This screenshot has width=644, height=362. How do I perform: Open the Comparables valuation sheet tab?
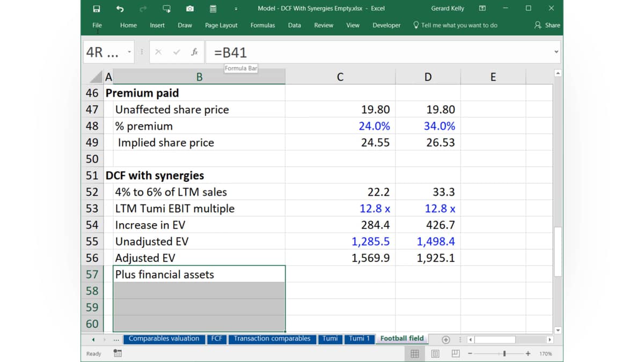(x=164, y=338)
